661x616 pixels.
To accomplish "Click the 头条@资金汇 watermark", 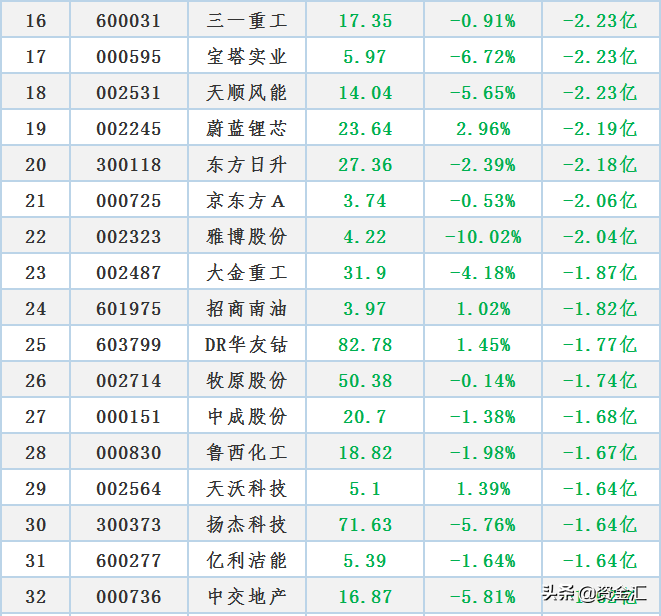I will point(594,593).
